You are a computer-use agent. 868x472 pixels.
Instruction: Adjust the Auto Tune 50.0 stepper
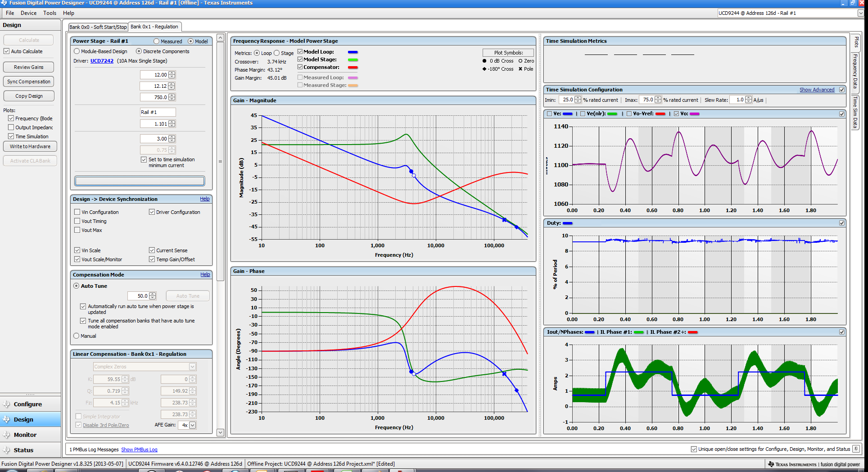(152, 296)
